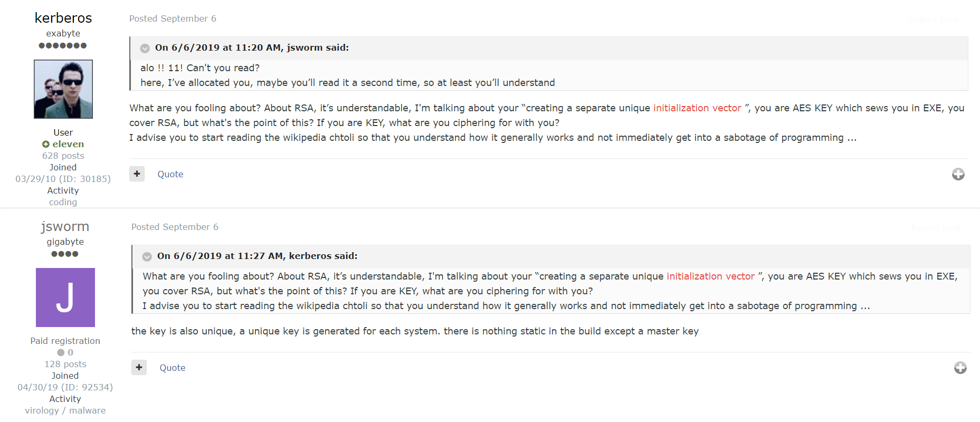Screen dimensions: 980x422
Task: Click Quote under kerberos's post
Action: 170,174
